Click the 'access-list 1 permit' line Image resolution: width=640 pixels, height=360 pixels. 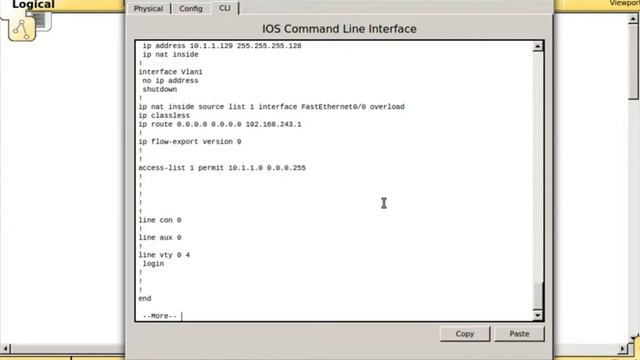point(222,168)
